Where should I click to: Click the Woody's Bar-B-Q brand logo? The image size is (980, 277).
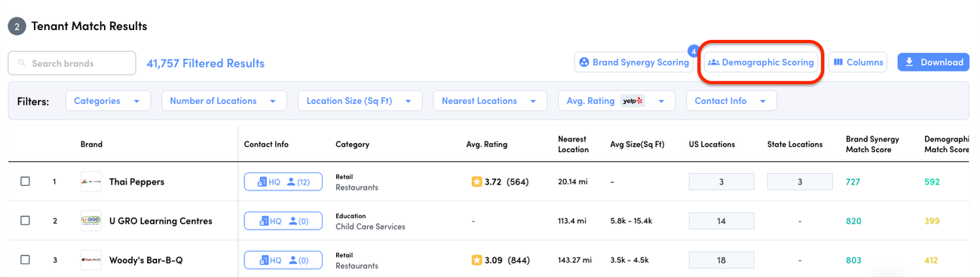pyautogui.click(x=90, y=260)
